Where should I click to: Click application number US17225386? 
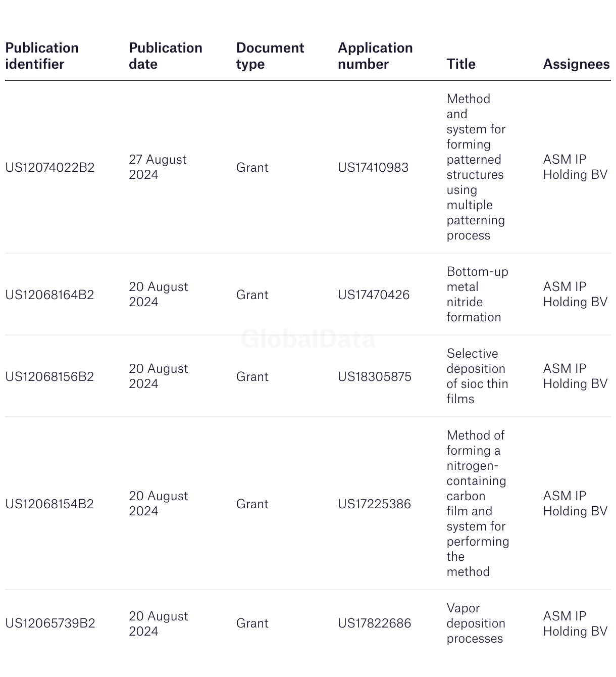[x=374, y=504]
